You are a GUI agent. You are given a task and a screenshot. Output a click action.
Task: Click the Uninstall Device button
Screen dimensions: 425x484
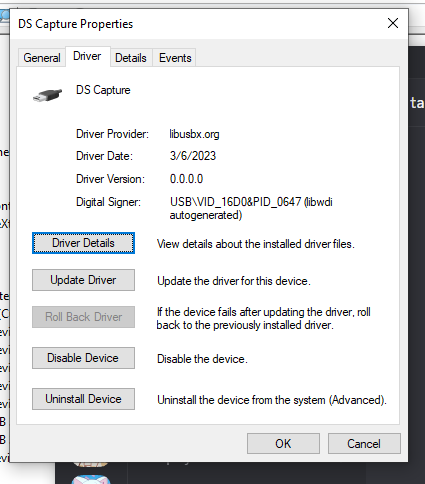coord(83,399)
